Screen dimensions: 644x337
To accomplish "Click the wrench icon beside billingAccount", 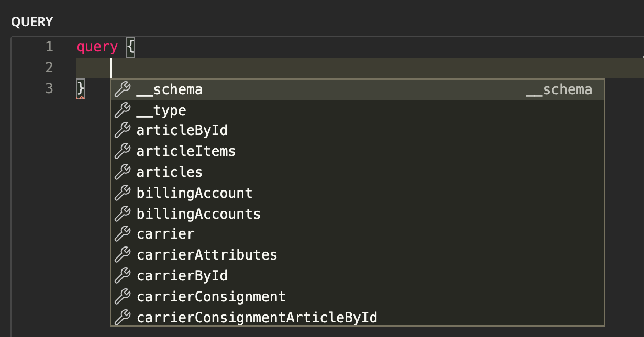I will tap(122, 193).
